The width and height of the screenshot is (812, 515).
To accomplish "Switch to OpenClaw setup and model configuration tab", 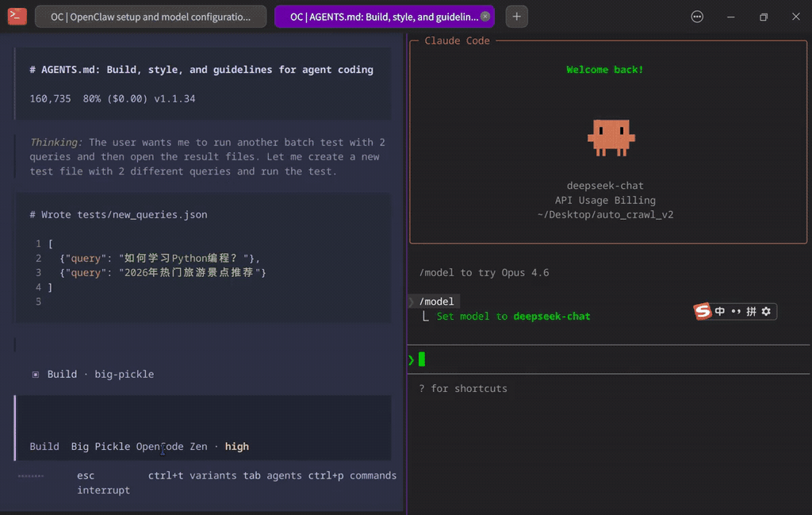I will 151,17.
